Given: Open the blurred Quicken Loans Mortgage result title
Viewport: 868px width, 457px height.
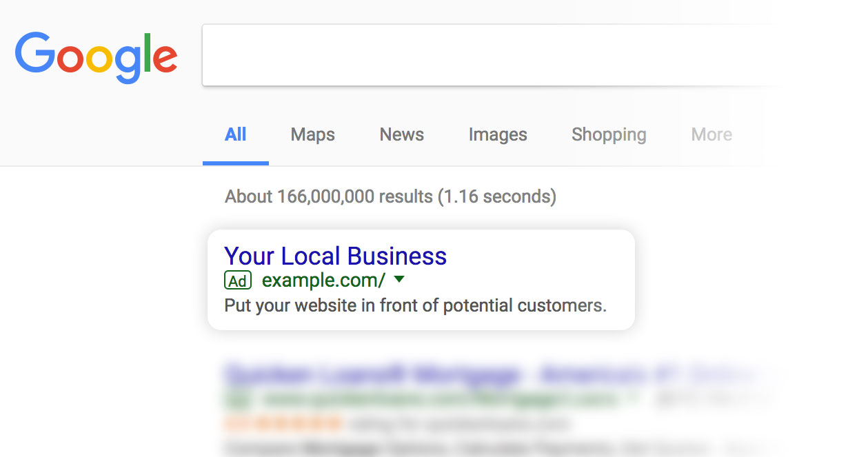Looking at the screenshot, I should tap(372, 376).
